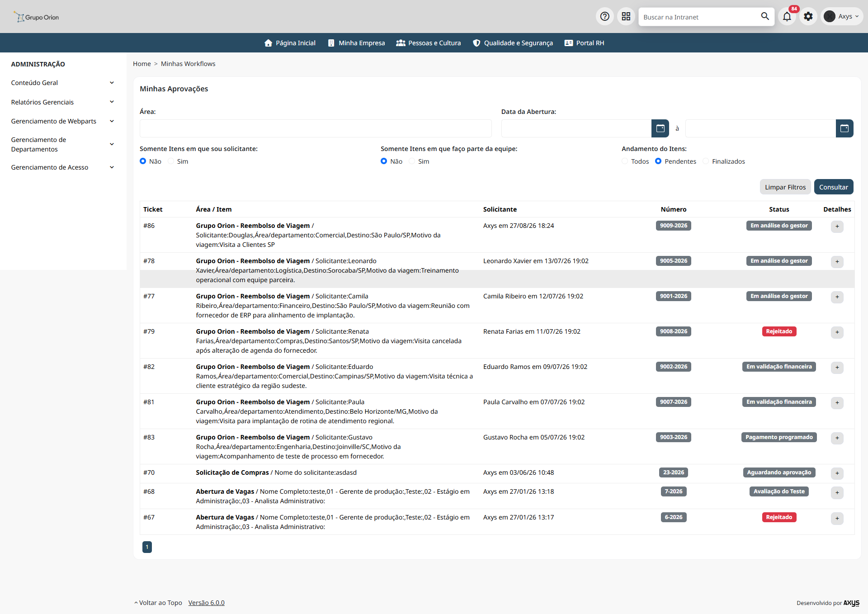Expand details for ticket #83
This screenshot has width=868, height=614.
837,438
